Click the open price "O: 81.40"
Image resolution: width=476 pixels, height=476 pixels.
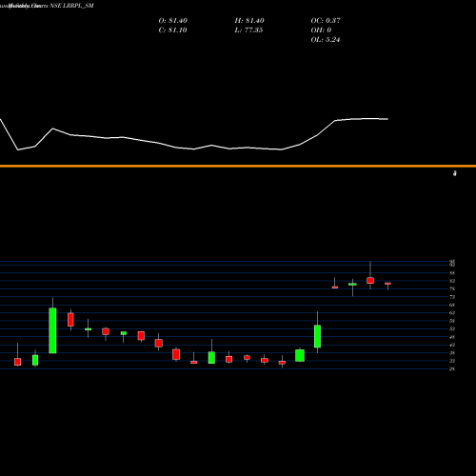(x=173, y=21)
